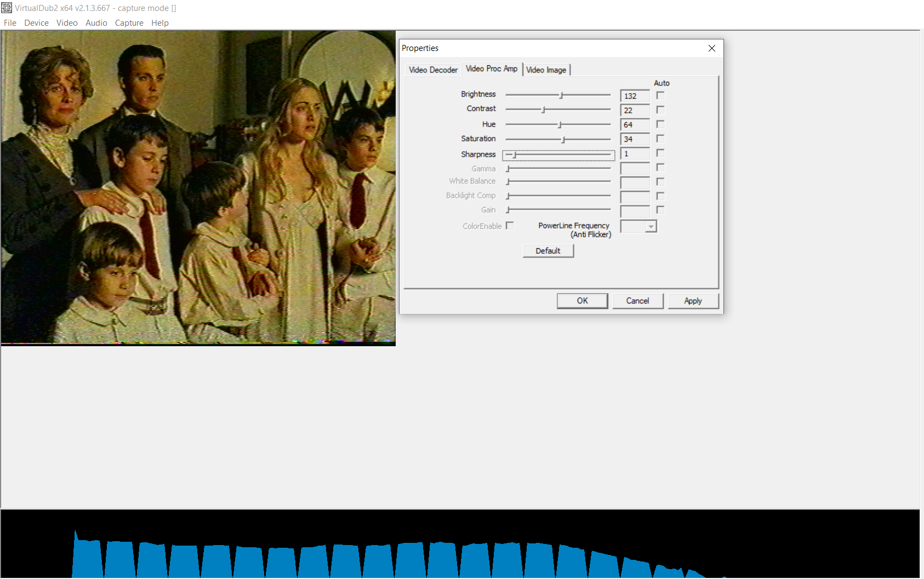Open the File menu
The width and height of the screenshot is (924, 579).
(10, 23)
